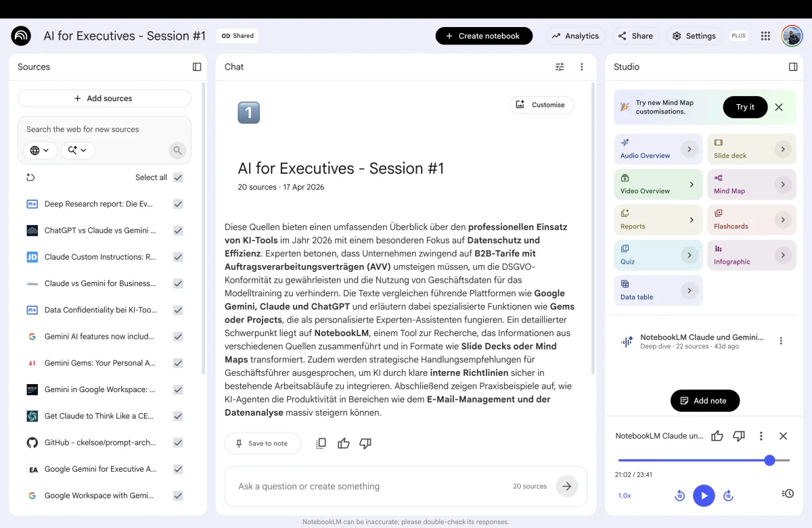Uncheck Gemini AI features now included source

178,336
